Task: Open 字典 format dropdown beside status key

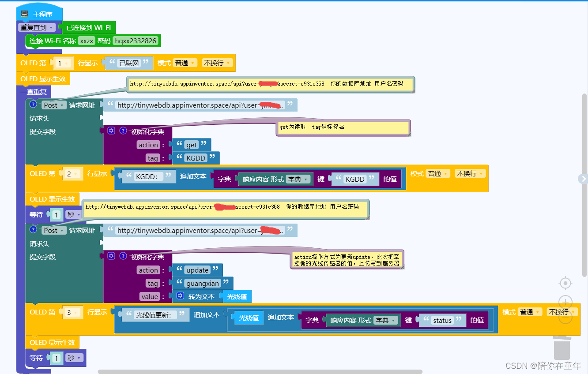Action: click(386, 320)
